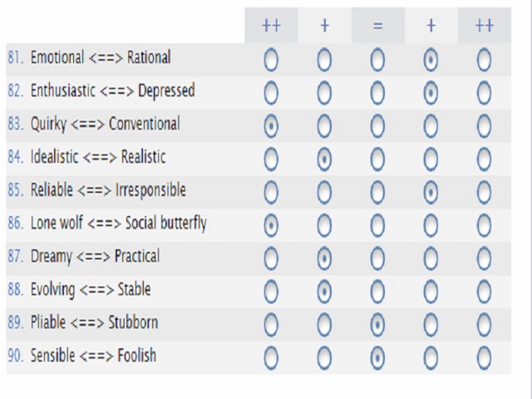Select strongly Social butterfly on question 86
This screenshot has height=399, width=532.
tap(484, 225)
